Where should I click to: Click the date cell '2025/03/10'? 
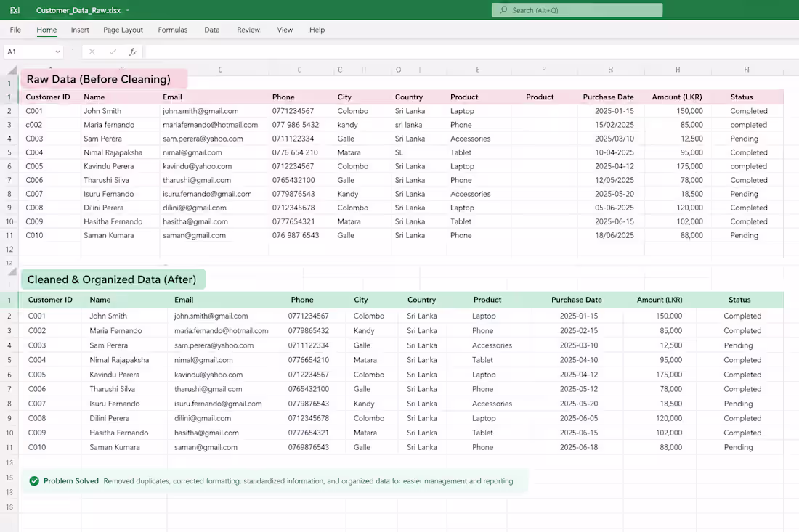(x=615, y=139)
